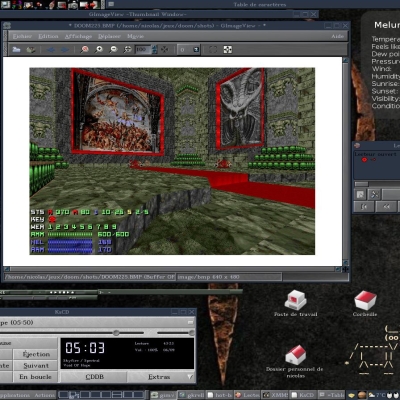The image size is (400, 400).
Task: Click the previous-track button in the Lecteur window
Action: (364, 207)
